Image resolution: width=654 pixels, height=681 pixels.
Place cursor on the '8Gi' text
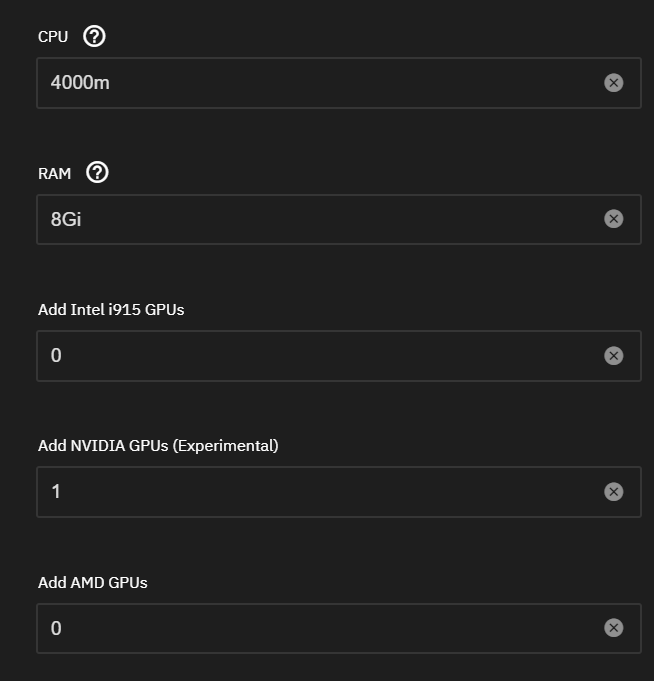click(x=66, y=219)
